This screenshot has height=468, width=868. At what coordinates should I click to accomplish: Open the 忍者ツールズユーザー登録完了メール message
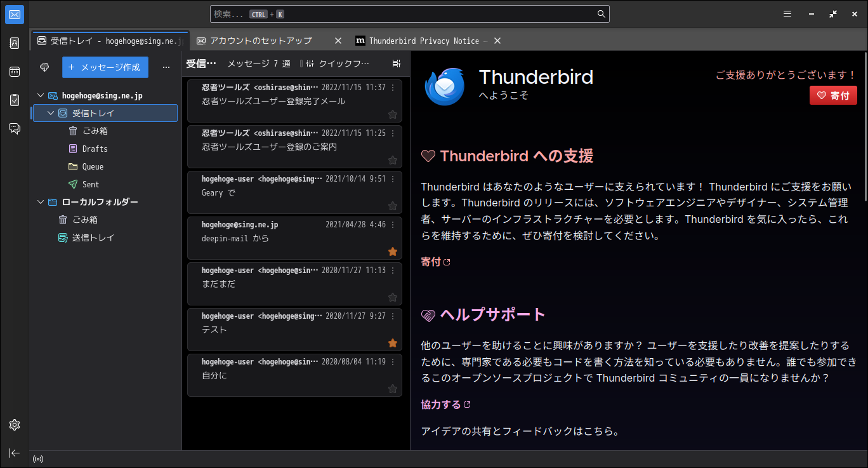[x=294, y=101]
